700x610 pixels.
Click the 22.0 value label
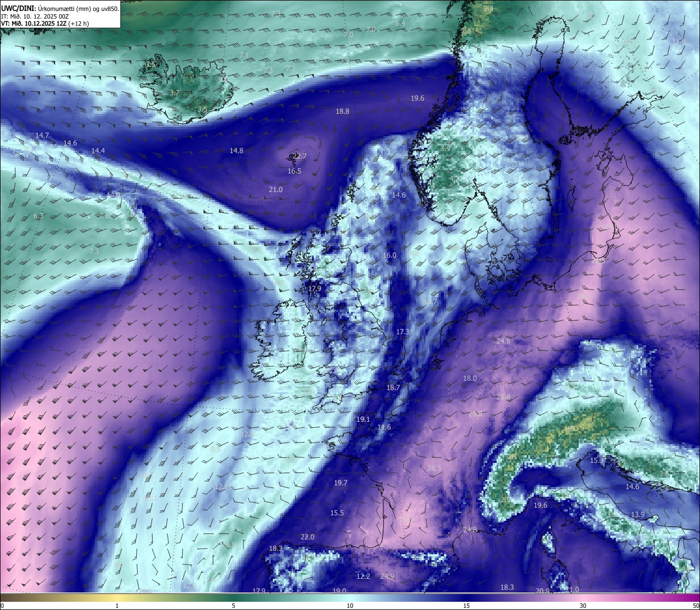(307, 537)
